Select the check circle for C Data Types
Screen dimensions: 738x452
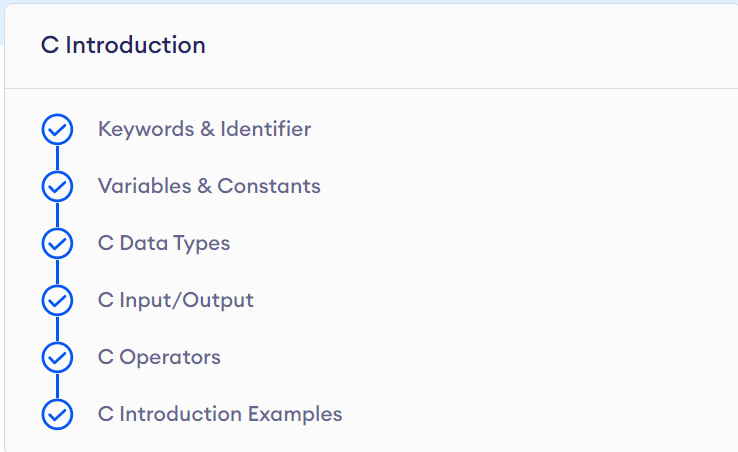coord(57,243)
